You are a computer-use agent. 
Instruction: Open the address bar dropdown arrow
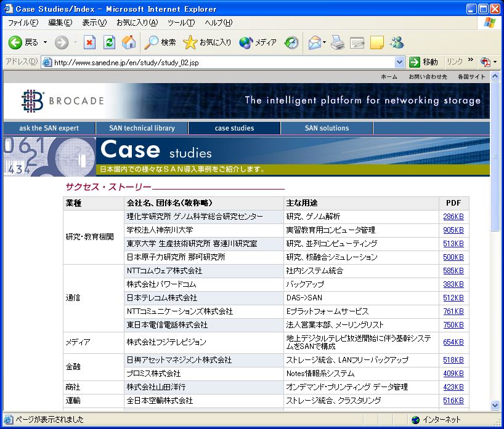coord(399,62)
